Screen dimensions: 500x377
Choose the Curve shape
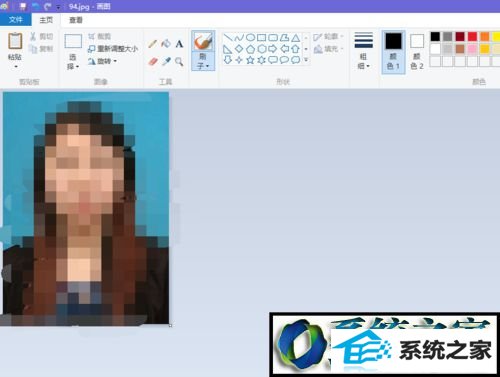click(x=239, y=37)
